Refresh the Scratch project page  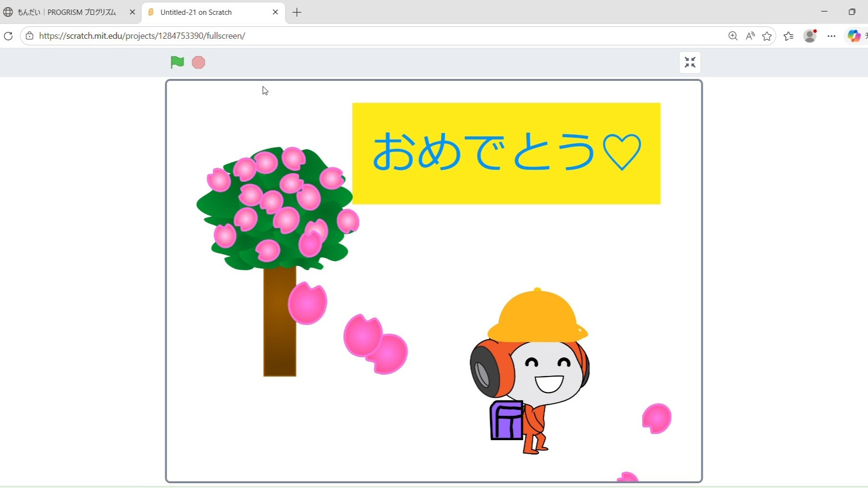pos(8,36)
